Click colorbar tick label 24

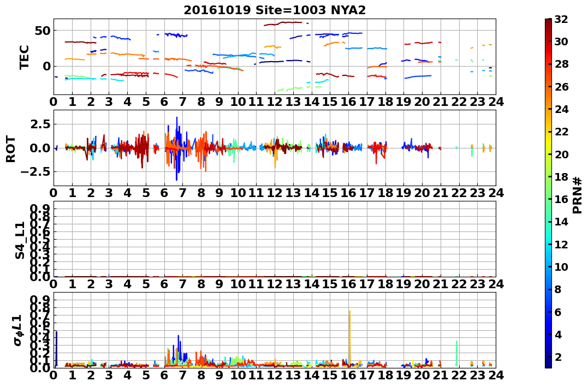click(561, 109)
